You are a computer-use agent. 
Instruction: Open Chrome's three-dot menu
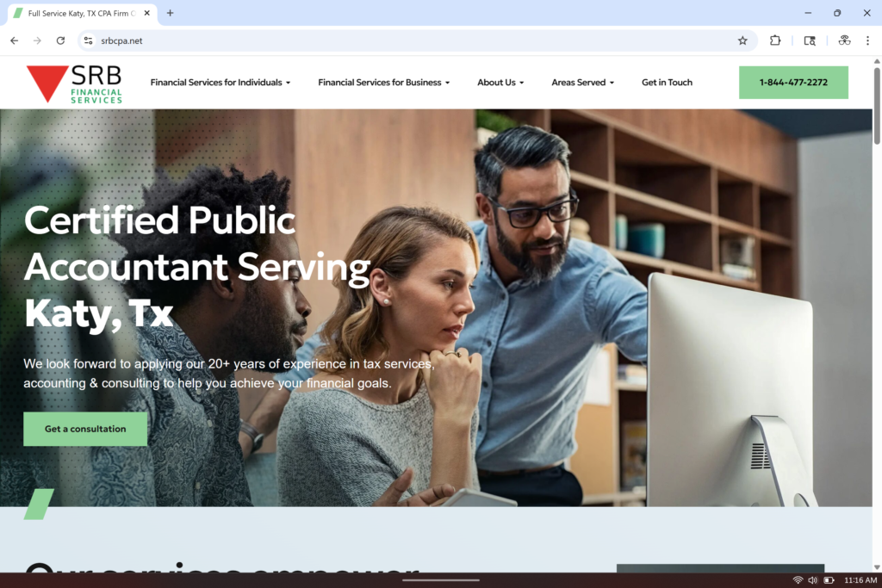click(x=867, y=40)
